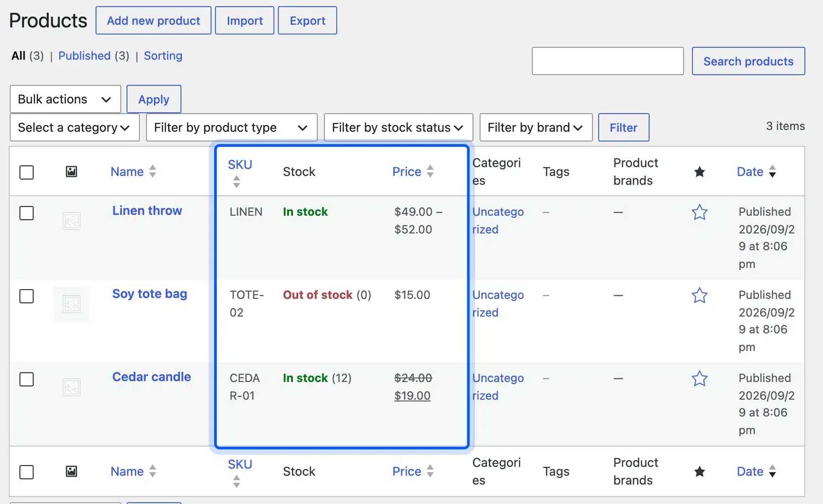The width and height of the screenshot is (823, 504).
Task: Toggle featured star for Cedar candle
Action: point(700,378)
